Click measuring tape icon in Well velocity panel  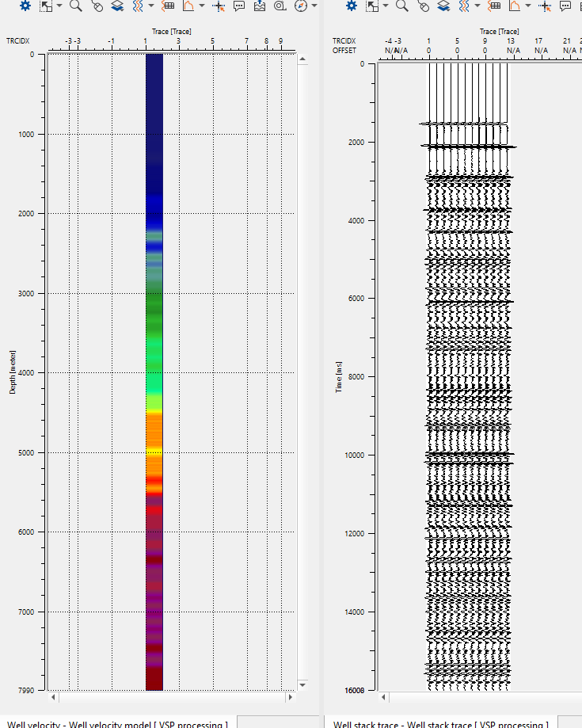(x=280, y=6)
